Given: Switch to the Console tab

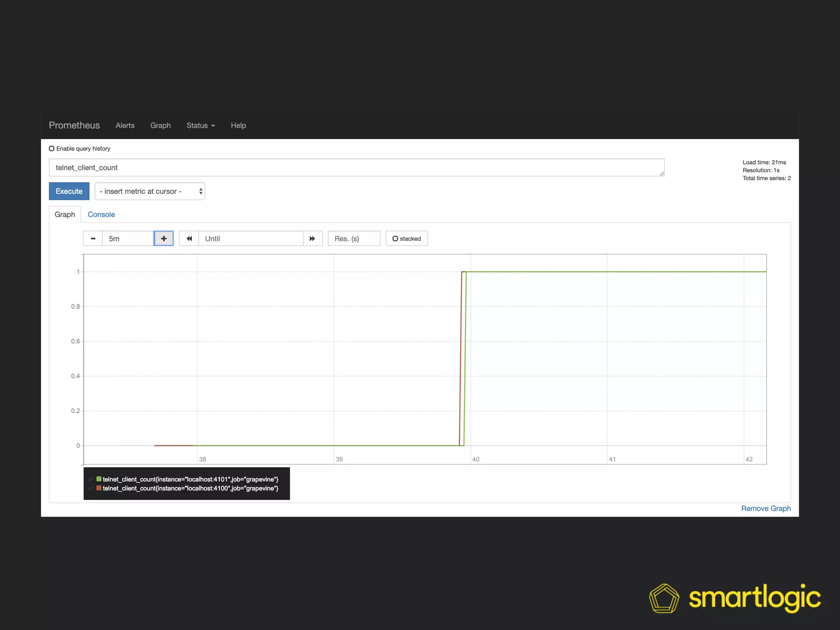Looking at the screenshot, I should (101, 215).
